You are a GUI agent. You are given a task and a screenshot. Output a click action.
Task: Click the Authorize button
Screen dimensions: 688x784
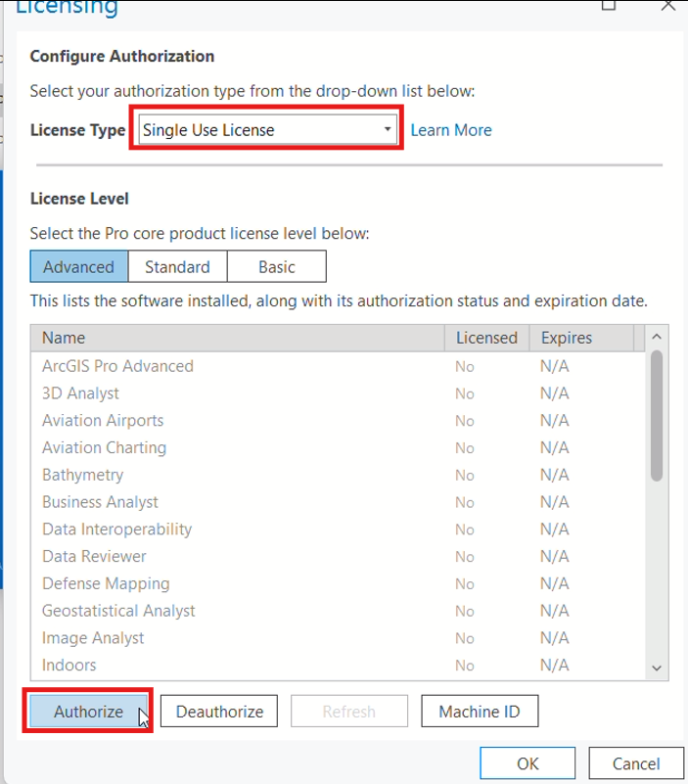point(86,712)
